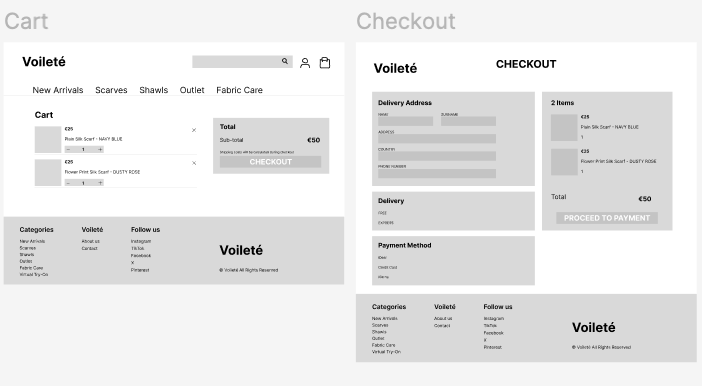Image resolution: width=702 pixels, height=386 pixels.
Task: Click New Arrivals link in Checkout footer
Action: pyautogui.click(x=385, y=318)
